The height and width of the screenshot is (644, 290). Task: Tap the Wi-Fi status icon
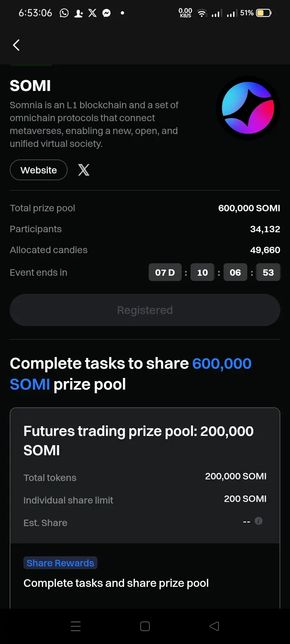pyautogui.click(x=202, y=13)
